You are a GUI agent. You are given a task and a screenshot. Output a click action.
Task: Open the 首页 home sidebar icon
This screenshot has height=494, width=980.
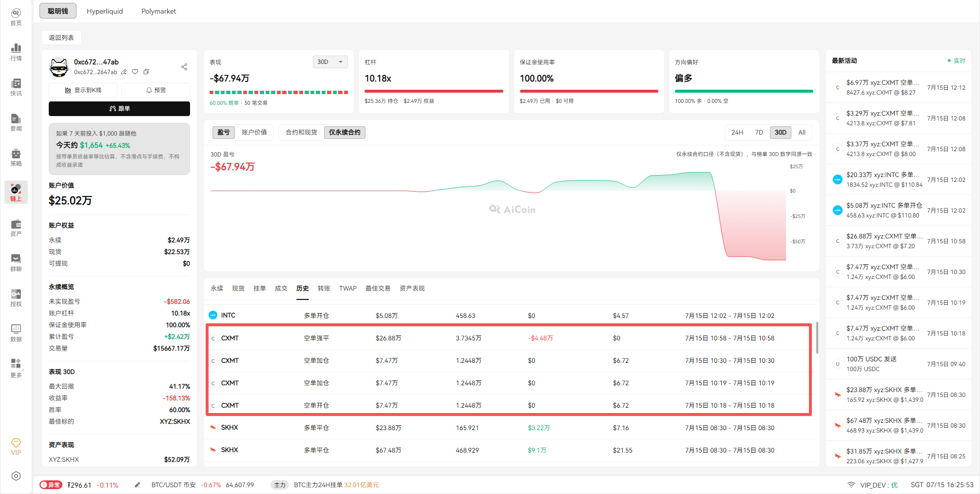(16, 17)
